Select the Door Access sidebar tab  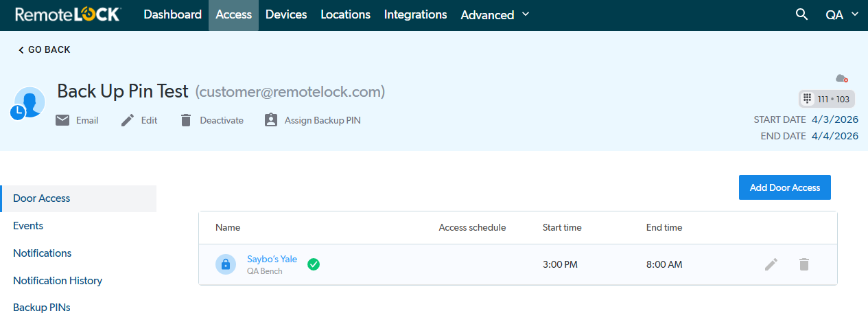pyautogui.click(x=78, y=198)
